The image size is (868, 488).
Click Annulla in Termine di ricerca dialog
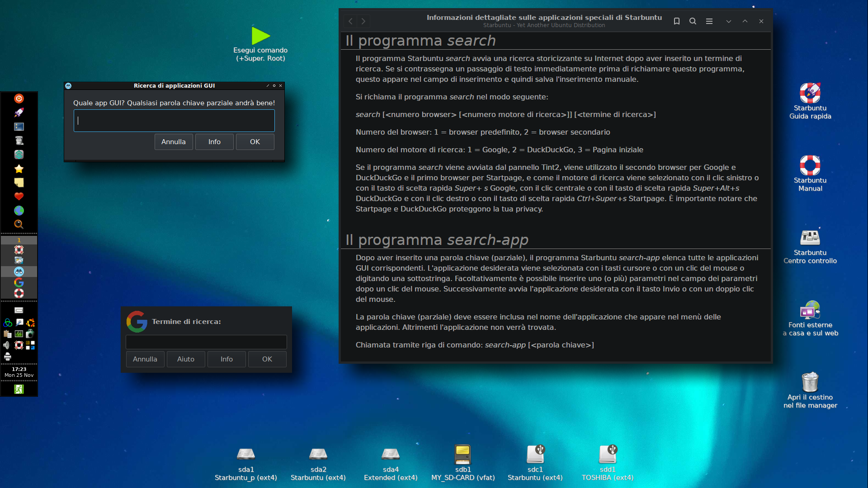145,359
